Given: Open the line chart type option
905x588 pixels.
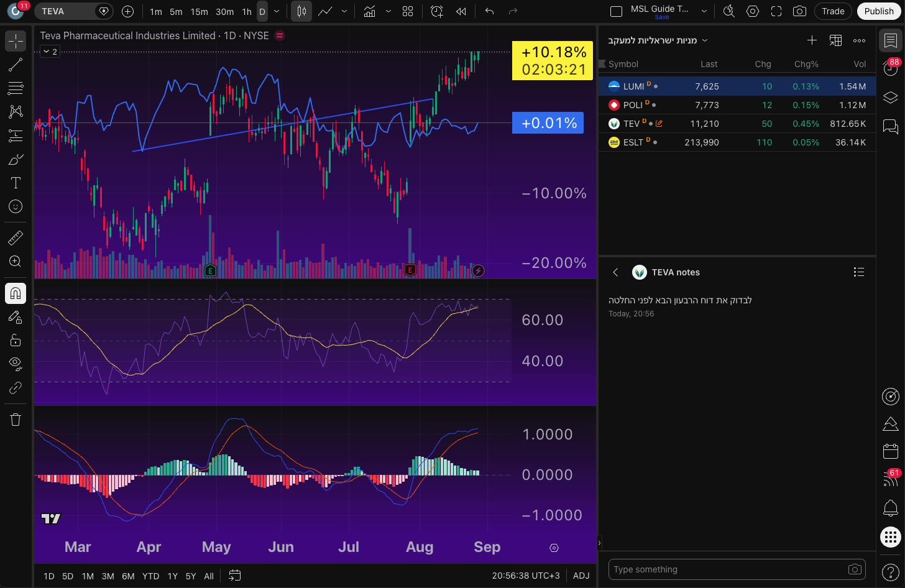Looking at the screenshot, I should 324,11.
